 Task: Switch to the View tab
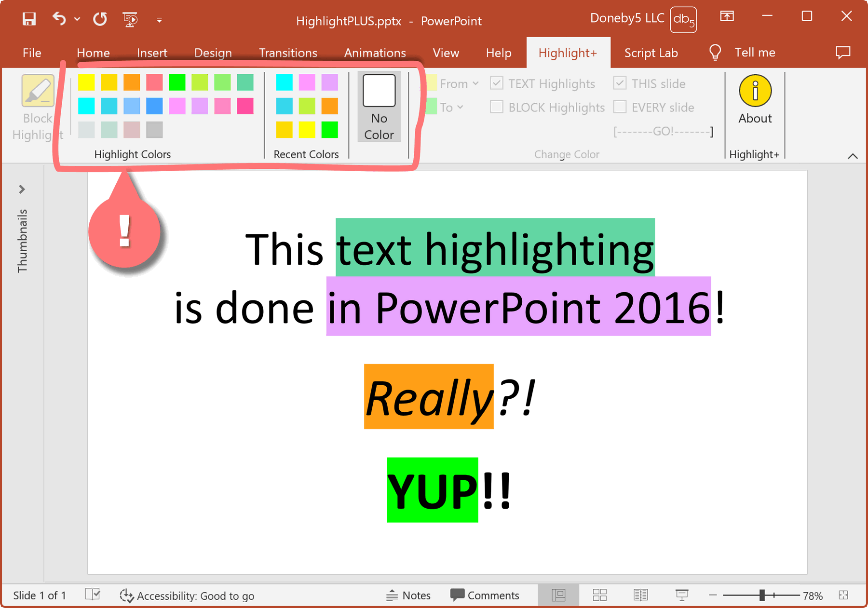(446, 53)
